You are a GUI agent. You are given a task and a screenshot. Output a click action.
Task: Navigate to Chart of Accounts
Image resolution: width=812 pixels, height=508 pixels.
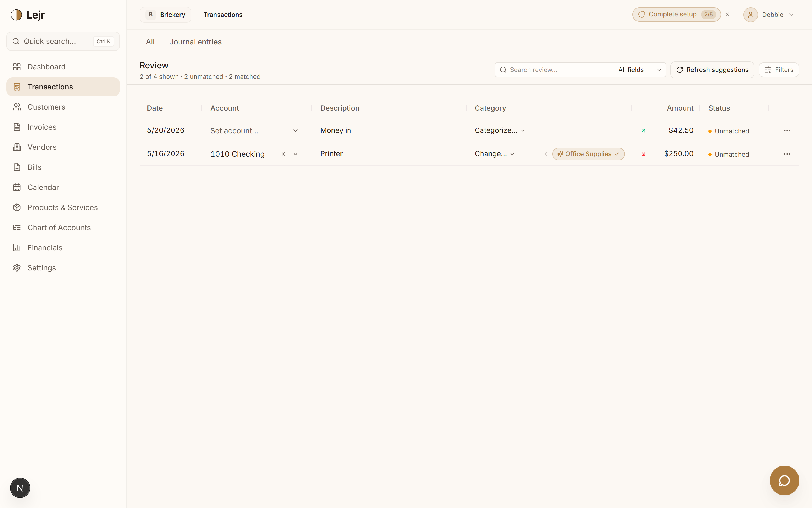coord(63,228)
